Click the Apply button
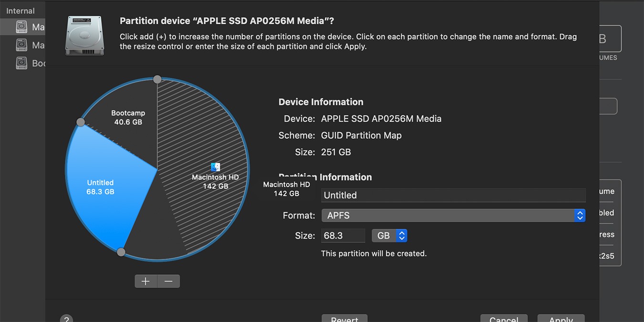The image size is (644, 322). coord(561,319)
